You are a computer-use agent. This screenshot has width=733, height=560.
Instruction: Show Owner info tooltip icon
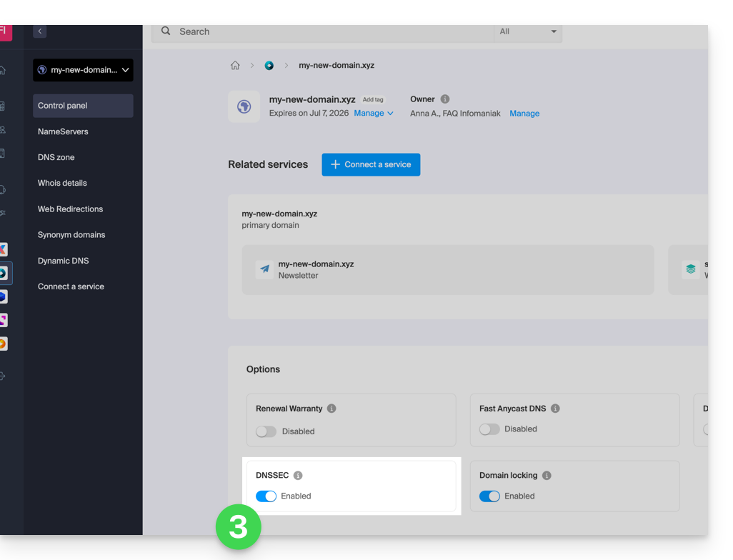point(445,99)
